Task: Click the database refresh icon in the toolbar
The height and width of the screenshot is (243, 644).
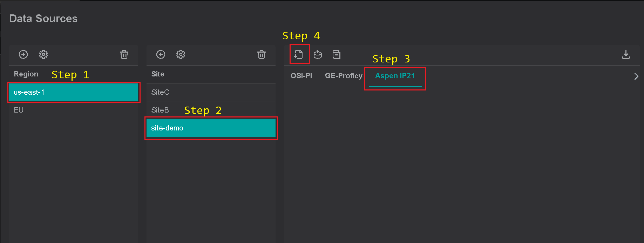Action: pos(318,55)
